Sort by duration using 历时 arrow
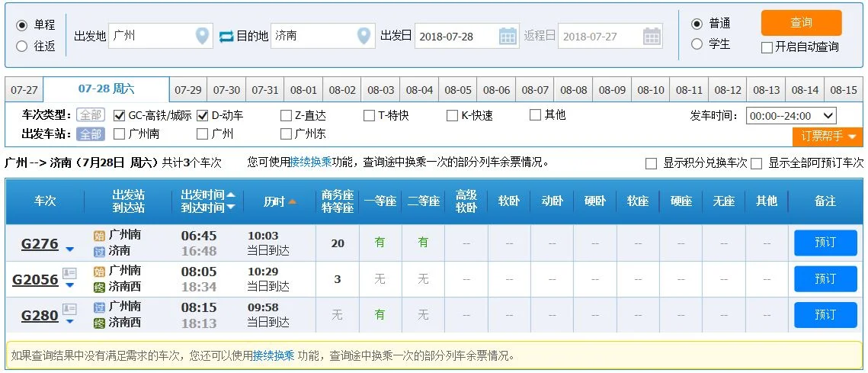This screenshot has width=868, height=373. pos(293,201)
